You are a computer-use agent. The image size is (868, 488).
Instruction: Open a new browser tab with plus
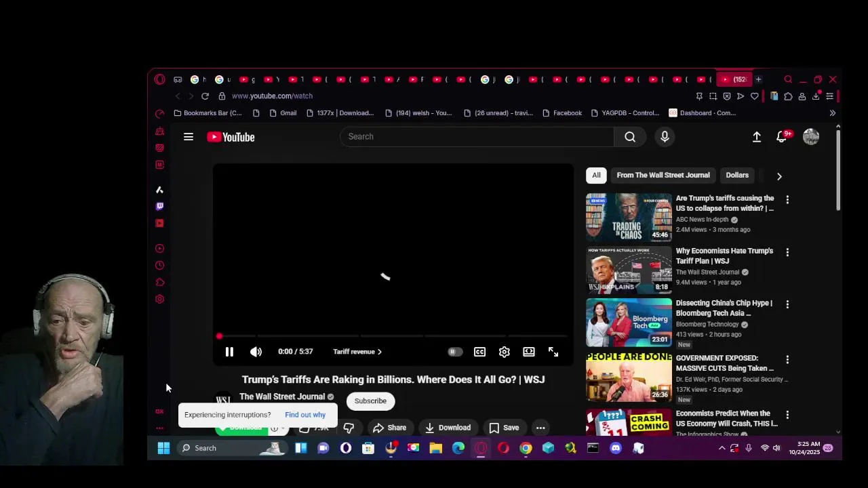(758, 79)
